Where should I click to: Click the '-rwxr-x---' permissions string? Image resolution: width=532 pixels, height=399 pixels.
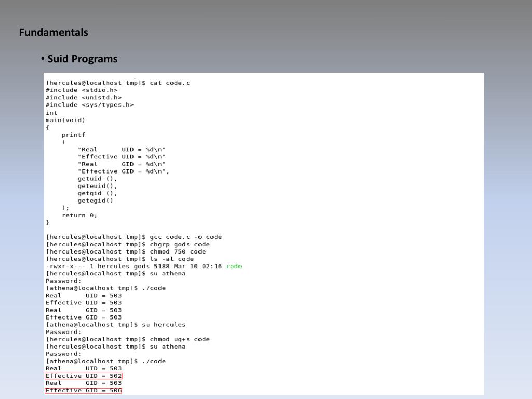66,267
